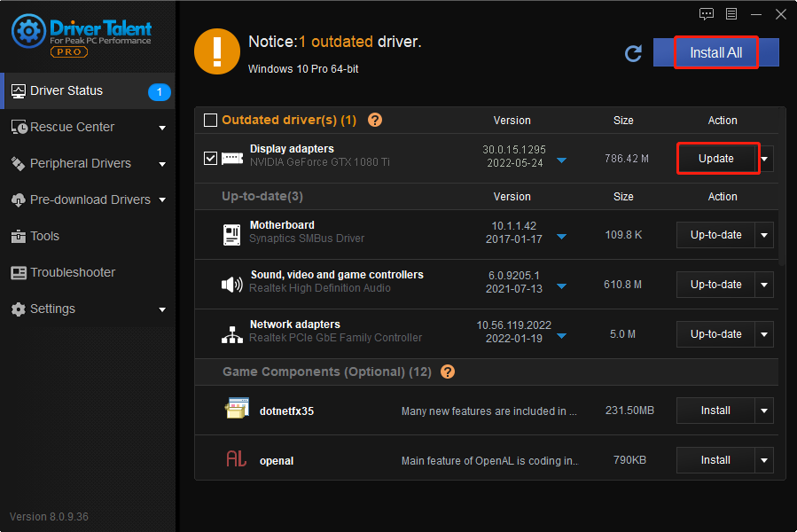
Task: Click the Realtek High Definition Audio text
Action: pyautogui.click(x=320, y=288)
